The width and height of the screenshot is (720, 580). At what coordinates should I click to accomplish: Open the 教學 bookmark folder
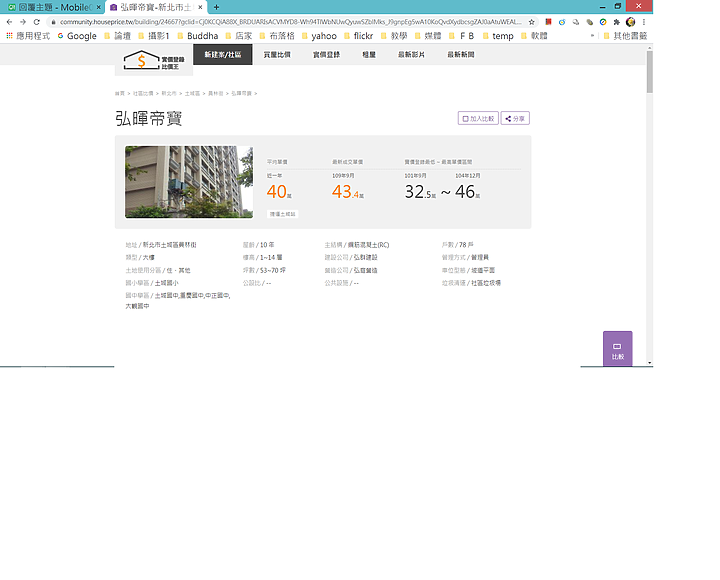click(x=394, y=36)
